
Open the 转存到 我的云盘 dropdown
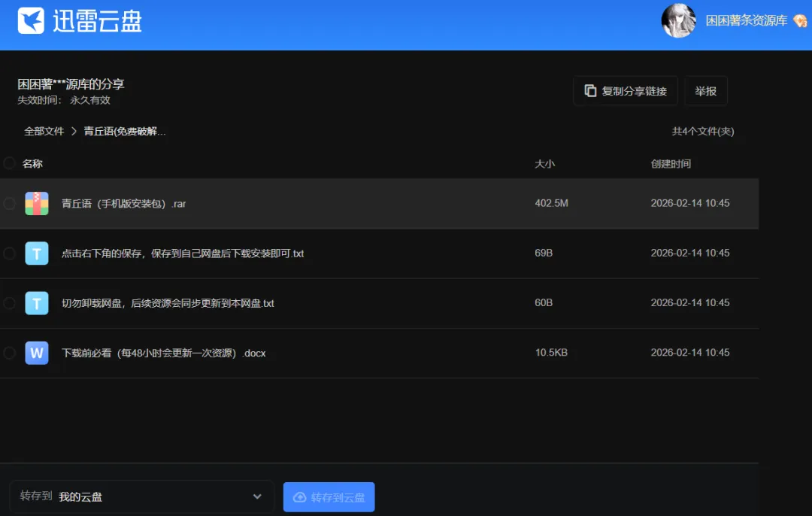coord(141,496)
